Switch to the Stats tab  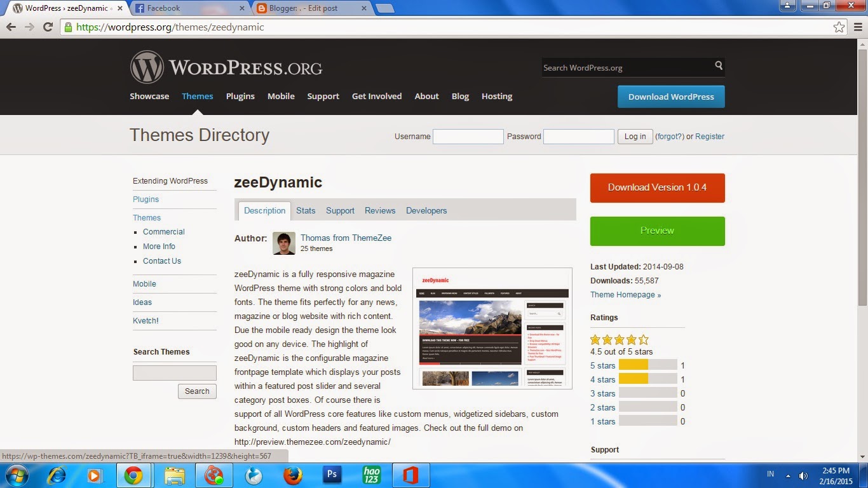[x=306, y=211]
